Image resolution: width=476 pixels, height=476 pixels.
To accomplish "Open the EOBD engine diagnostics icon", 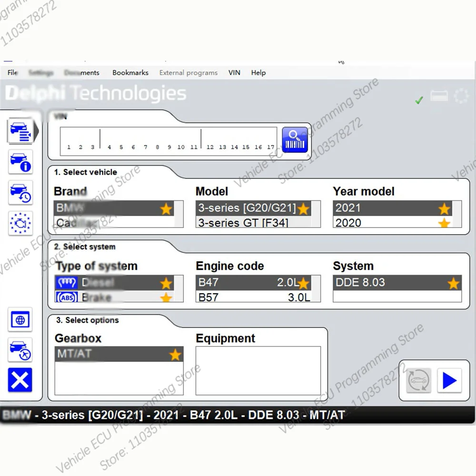I will (20, 223).
